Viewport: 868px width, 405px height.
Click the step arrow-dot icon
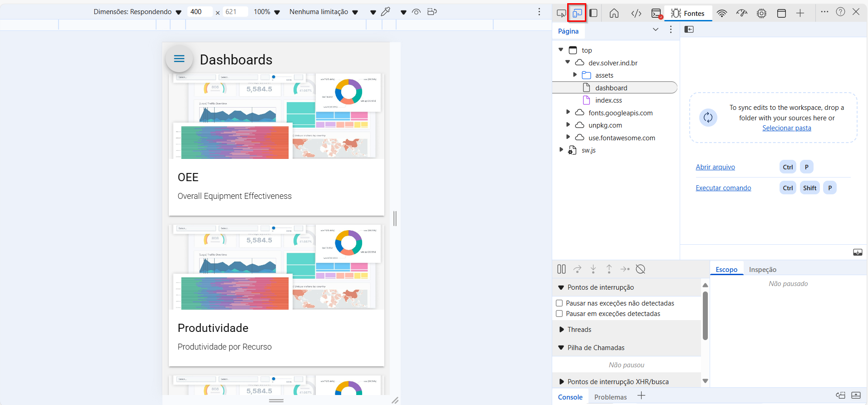[625, 269]
